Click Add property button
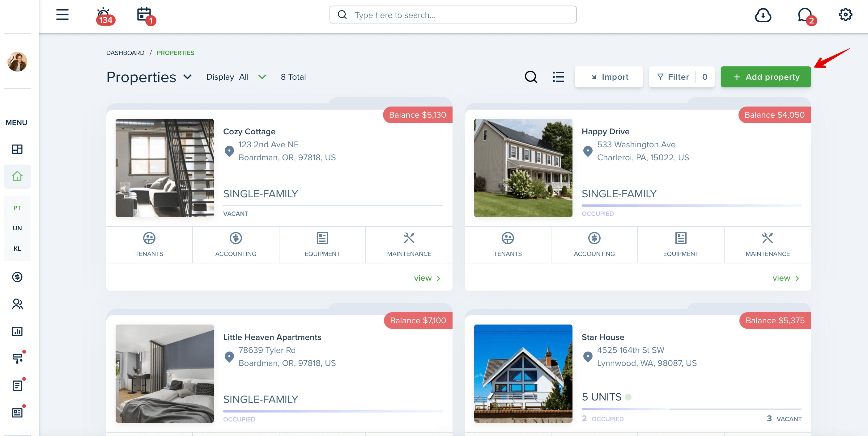Image resolution: width=868 pixels, height=436 pixels. pyautogui.click(x=766, y=77)
